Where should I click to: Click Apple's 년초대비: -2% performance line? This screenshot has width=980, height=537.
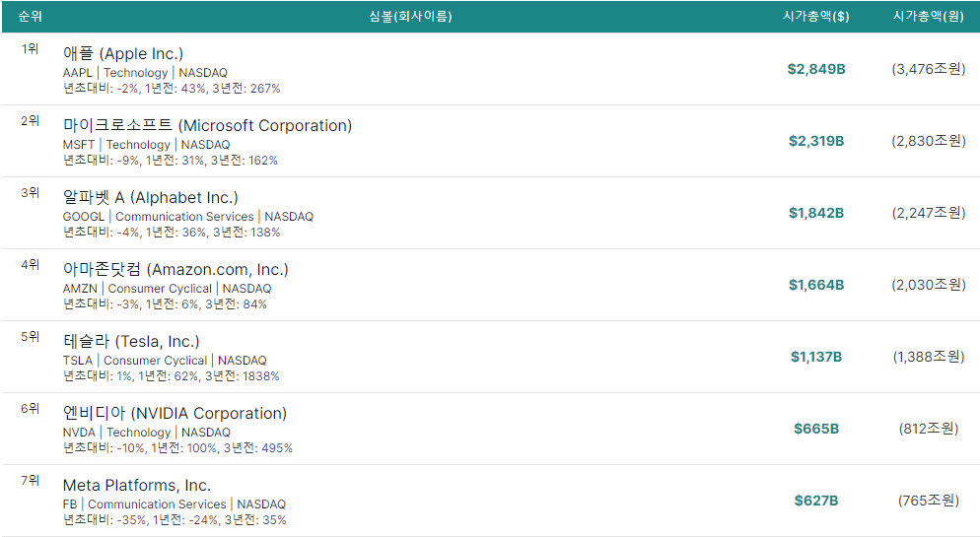point(172,88)
